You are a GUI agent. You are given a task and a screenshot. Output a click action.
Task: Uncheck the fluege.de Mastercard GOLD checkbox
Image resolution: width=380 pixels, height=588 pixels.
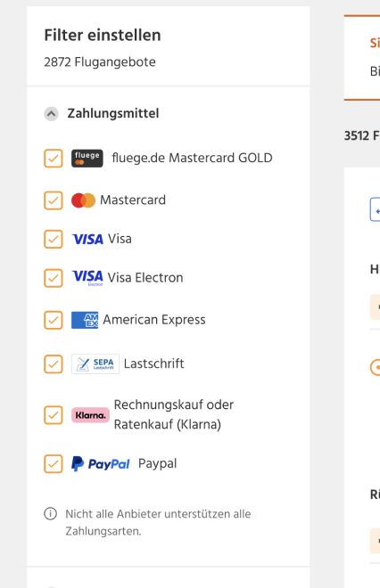54,159
